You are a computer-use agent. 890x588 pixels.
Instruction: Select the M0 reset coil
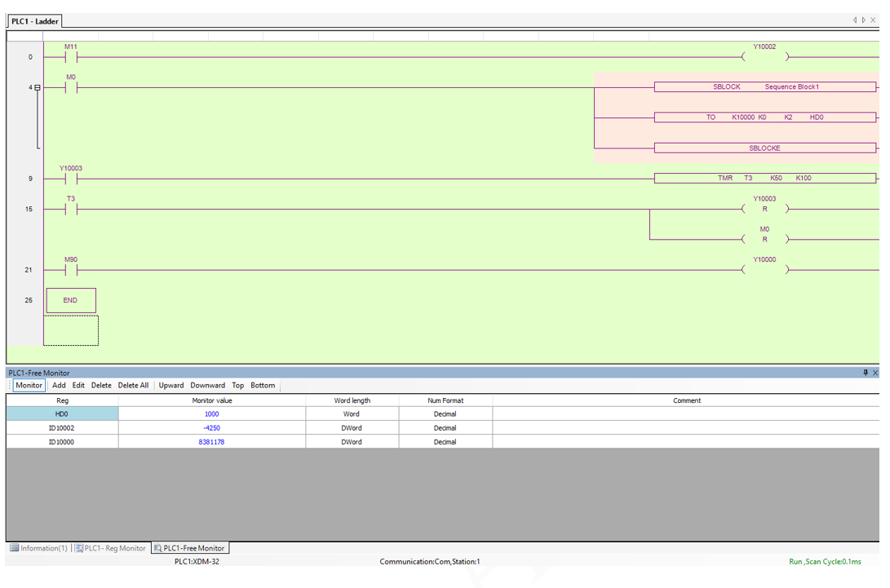[x=764, y=239]
